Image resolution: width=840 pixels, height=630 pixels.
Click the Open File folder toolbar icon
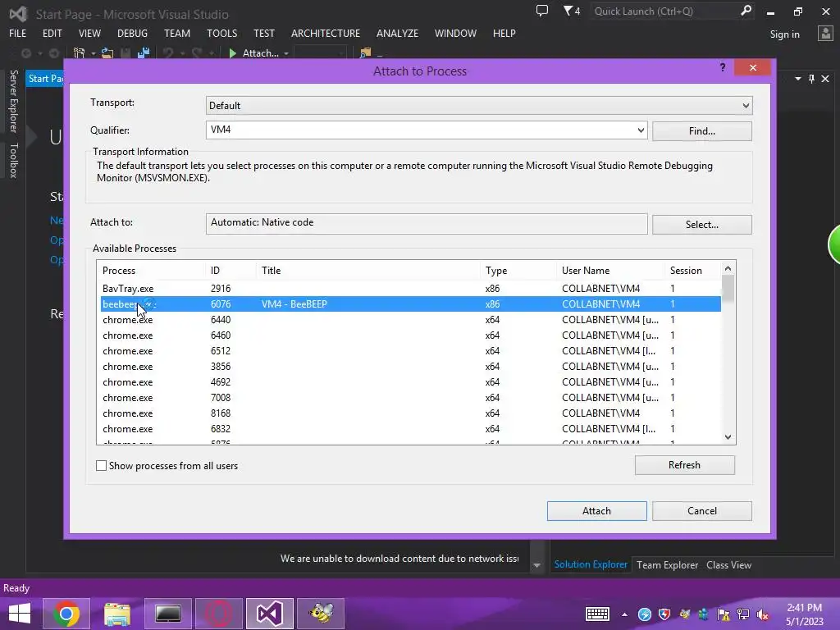click(107, 53)
